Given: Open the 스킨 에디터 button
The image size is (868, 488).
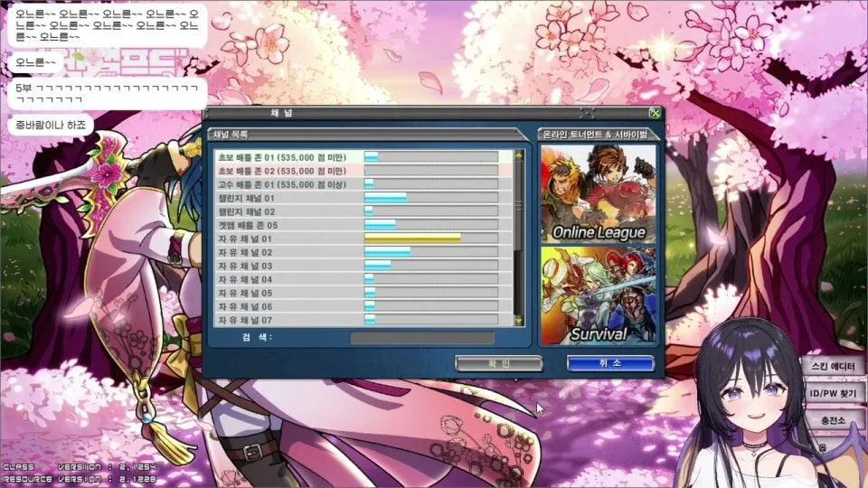Looking at the screenshot, I should [x=833, y=366].
